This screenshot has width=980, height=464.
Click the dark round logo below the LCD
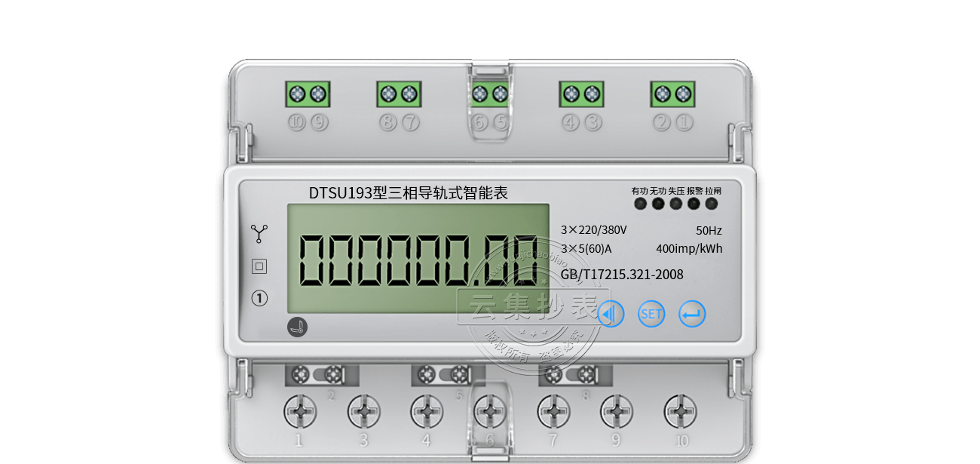point(298,327)
